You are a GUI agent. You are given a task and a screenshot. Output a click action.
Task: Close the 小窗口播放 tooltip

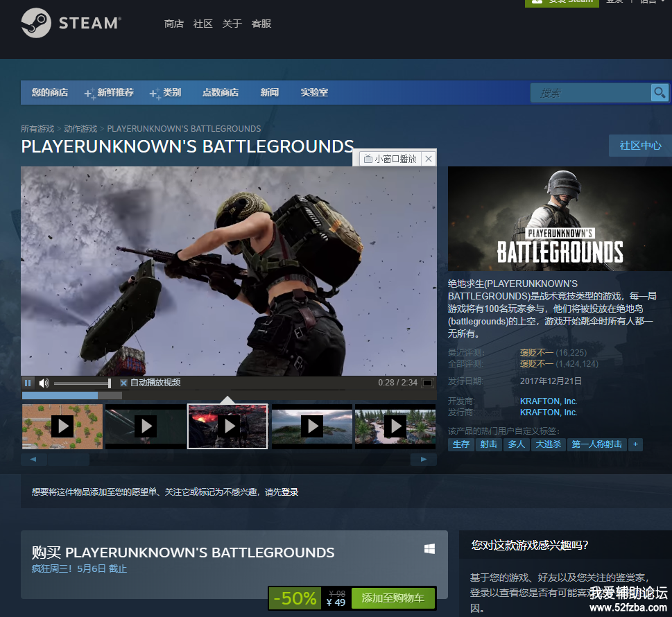tap(428, 159)
